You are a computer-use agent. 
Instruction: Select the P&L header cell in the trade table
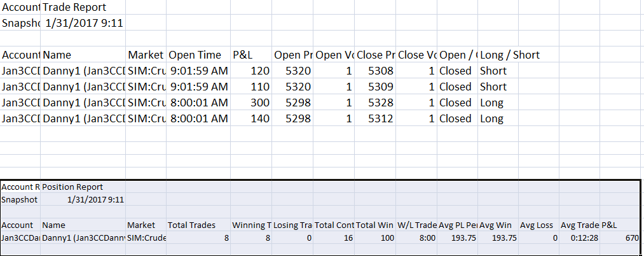[250, 55]
